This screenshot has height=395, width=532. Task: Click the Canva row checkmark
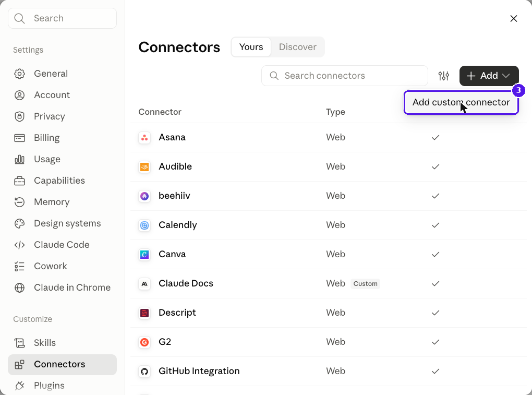coord(436,254)
